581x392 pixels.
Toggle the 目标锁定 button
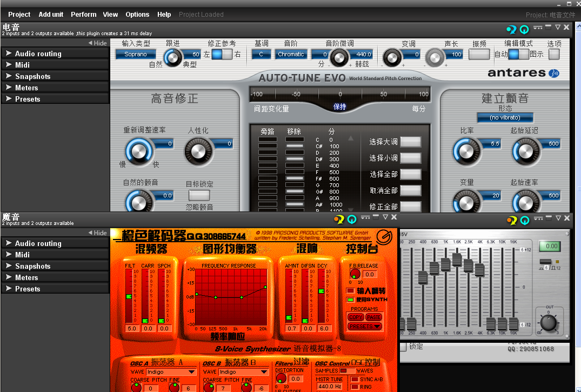[x=199, y=195]
